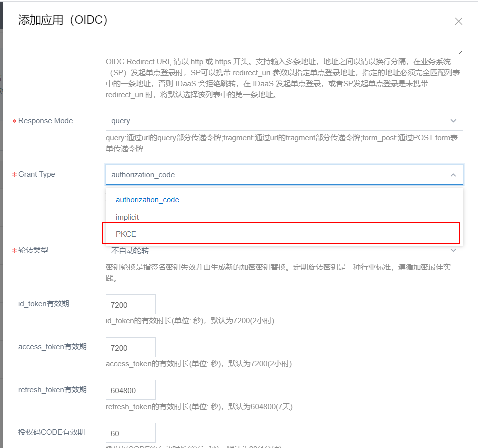
Task: Click the Response Mode chevron arrow
Action: click(x=453, y=121)
